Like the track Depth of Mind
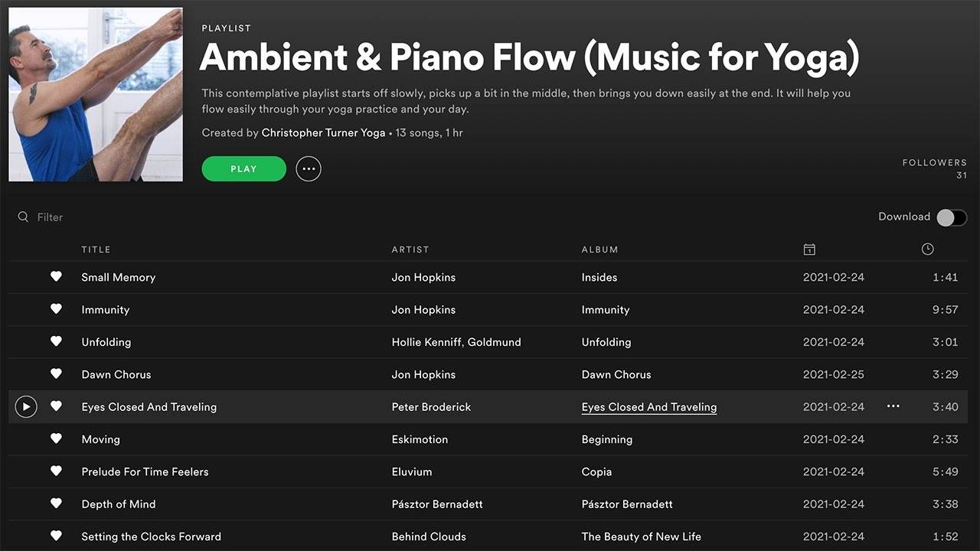The width and height of the screenshot is (980, 551). (56, 504)
